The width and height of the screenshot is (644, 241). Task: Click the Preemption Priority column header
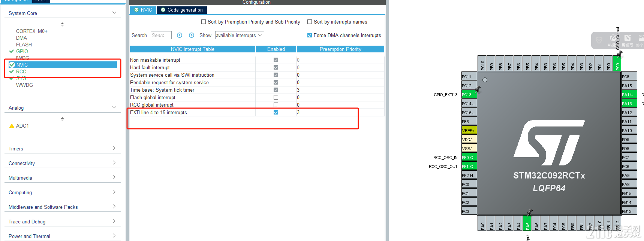[x=340, y=49]
